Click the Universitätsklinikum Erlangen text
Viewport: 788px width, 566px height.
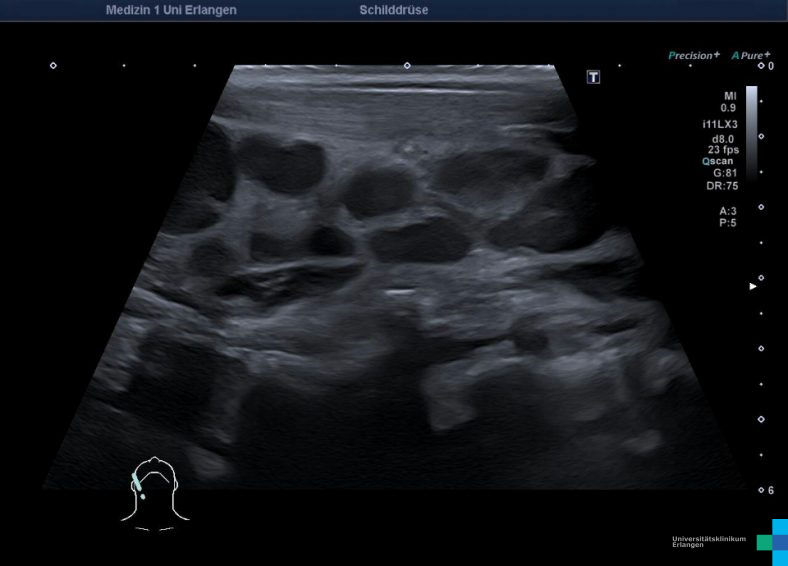pyautogui.click(x=708, y=542)
